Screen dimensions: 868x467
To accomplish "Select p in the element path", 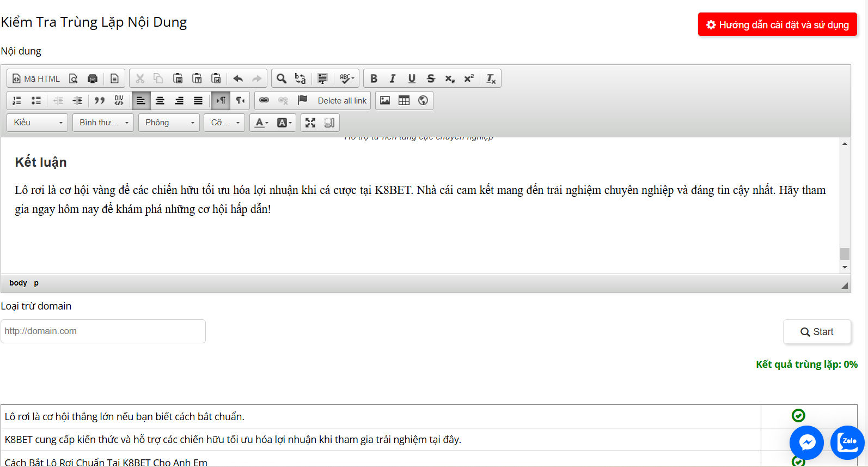I will tap(36, 283).
